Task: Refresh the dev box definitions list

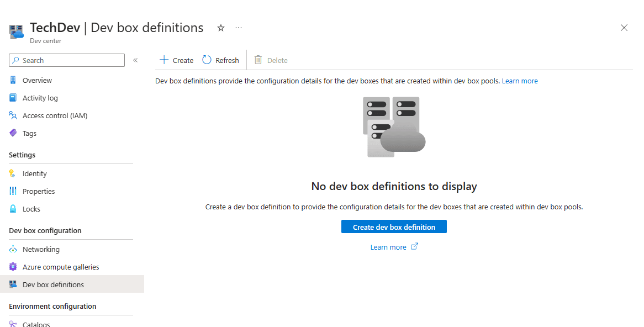Action: [x=221, y=60]
